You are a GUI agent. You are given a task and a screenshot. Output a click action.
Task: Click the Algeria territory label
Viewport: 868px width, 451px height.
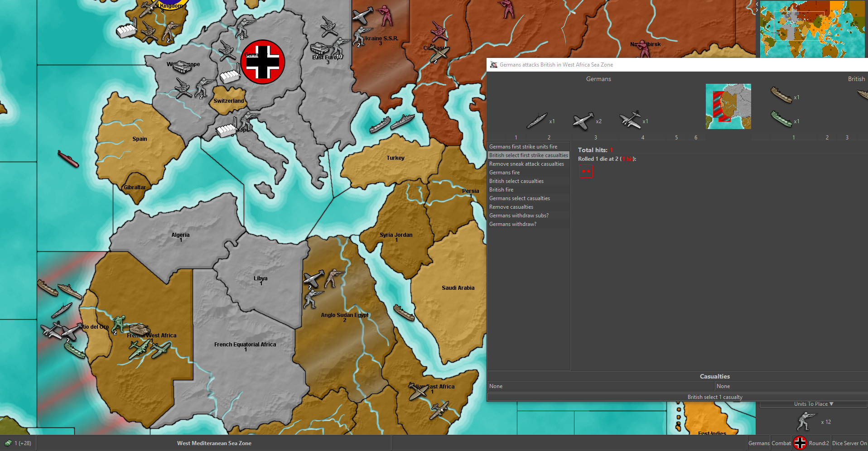point(180,235)
